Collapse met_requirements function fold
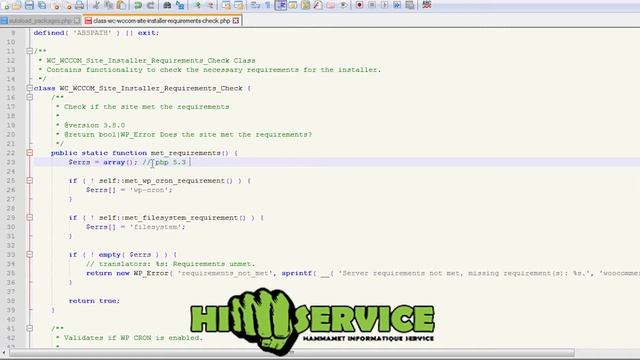The height and width of the screenshot is (360, 640). pyautogui.click(x=29, y=153)
